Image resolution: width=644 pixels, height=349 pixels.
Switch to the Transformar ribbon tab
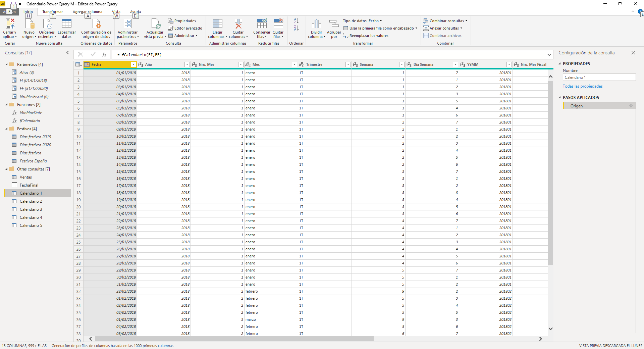tap(52, 11)
